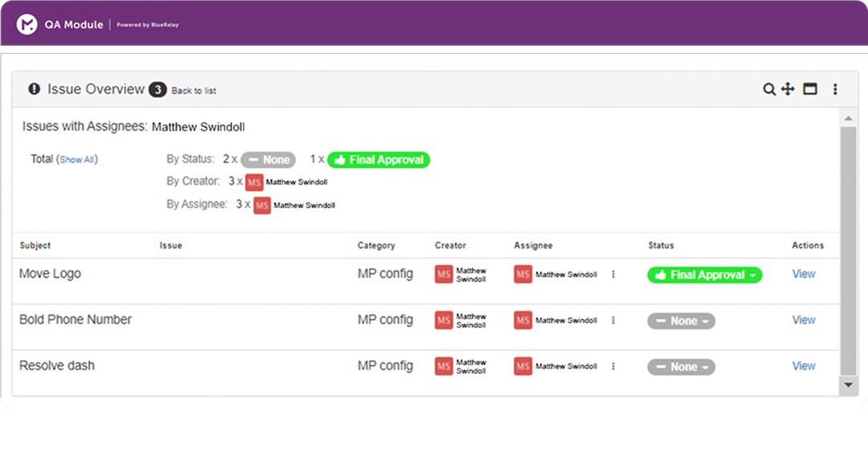View the Move Logo issue
Viewport: 868px width, 457px height.
(803, 274)
